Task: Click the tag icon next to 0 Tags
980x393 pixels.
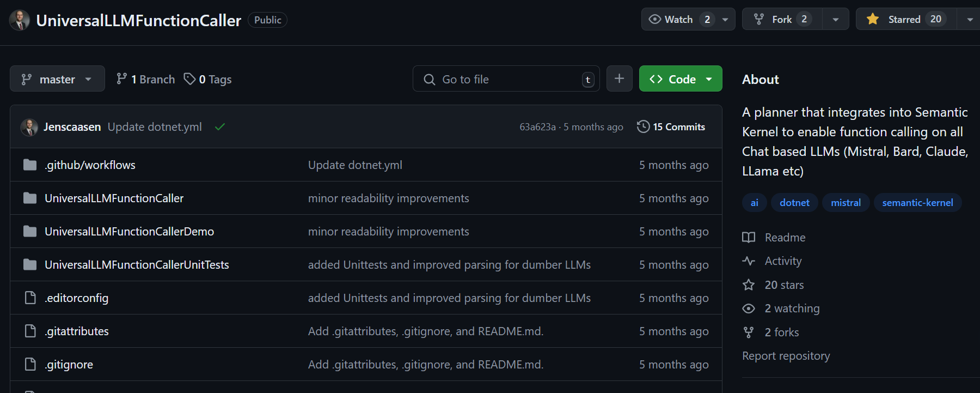Action: point(189,79)
